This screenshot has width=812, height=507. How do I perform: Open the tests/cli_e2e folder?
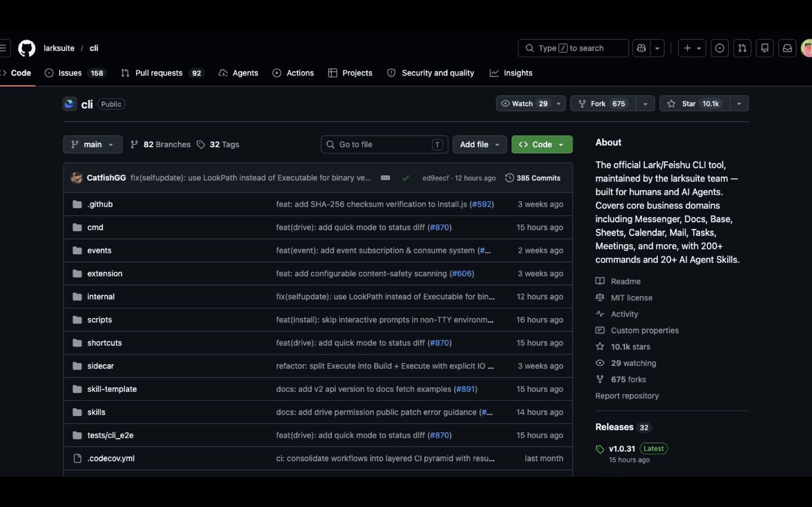[110, 435]
